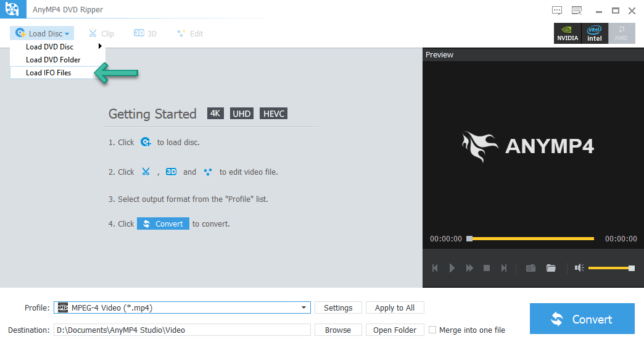Open the Clip tool in the toolbar

click(x=101, y=33)
